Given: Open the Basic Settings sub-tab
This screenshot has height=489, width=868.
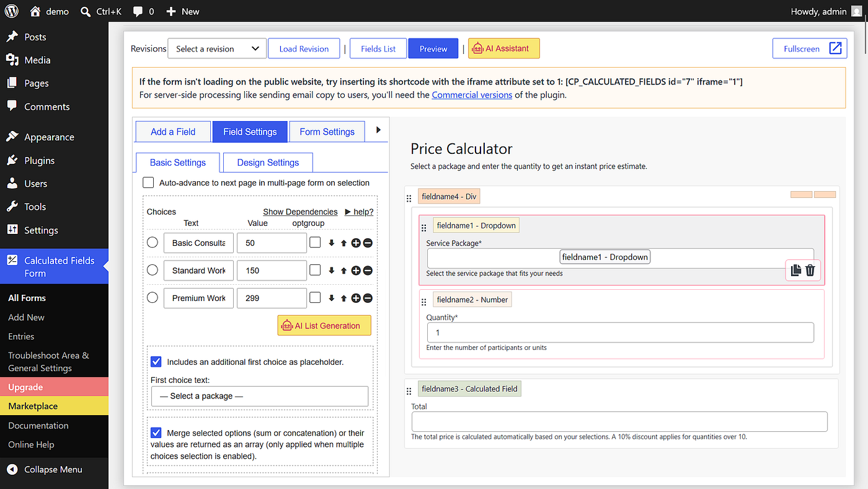Looking at the screenshot, I should click(178, 163).
